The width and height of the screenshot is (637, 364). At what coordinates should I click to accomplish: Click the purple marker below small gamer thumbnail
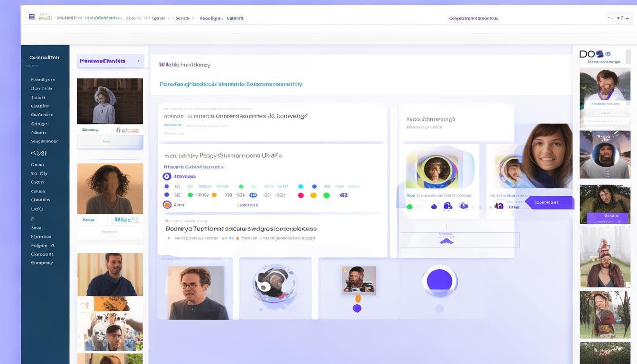click(357, 309)
